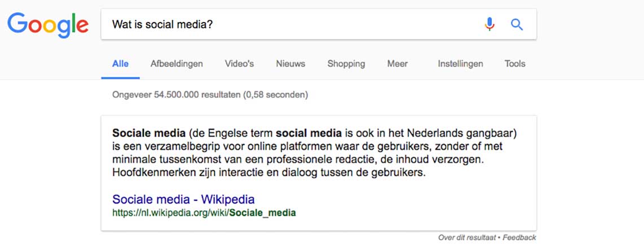
Task: Start voice search with microphone icon
Action: (489, 24)
